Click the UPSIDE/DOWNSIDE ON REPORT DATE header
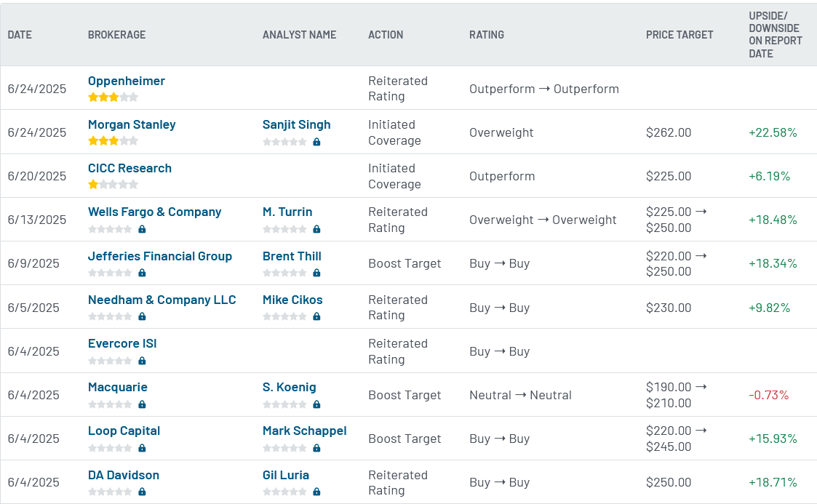The image size is (817, 504). [776, 35]
